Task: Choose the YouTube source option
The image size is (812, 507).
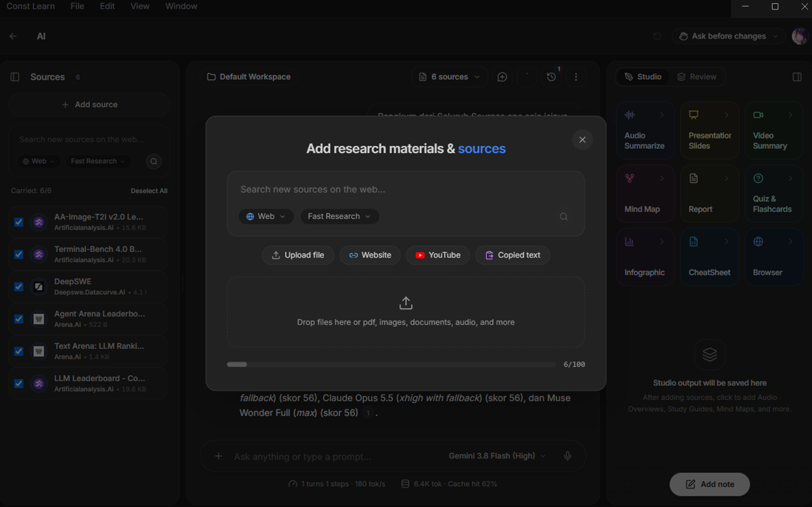Action: coord(438,255)
